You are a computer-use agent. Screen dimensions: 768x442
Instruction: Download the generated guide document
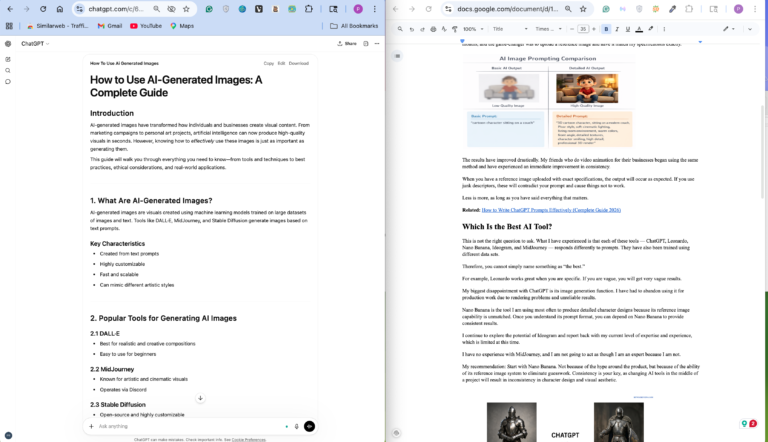(299, 63)
